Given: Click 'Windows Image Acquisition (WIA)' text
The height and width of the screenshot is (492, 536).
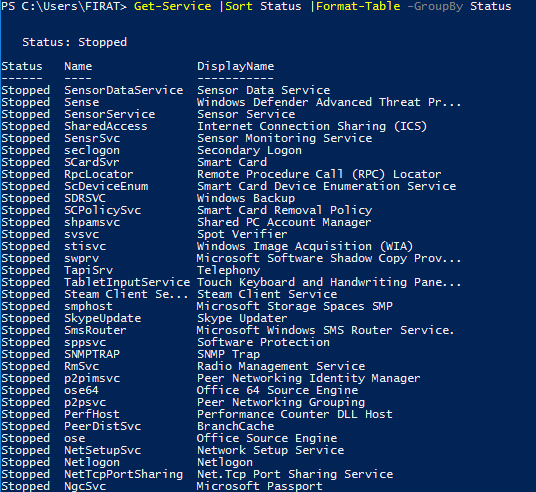Looking at the screenshot, I should click(x=305, y=247).
